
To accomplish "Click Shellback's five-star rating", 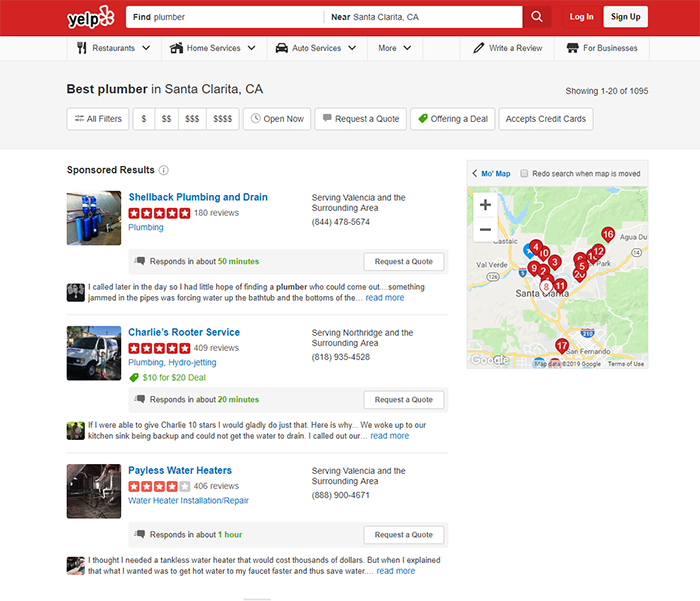I will 159,213.
